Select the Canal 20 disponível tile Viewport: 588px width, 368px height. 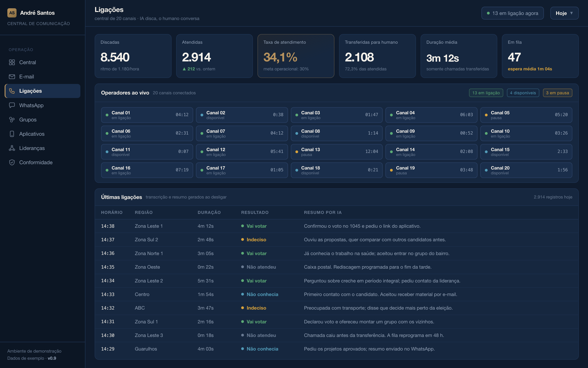[x=526, y=170]
